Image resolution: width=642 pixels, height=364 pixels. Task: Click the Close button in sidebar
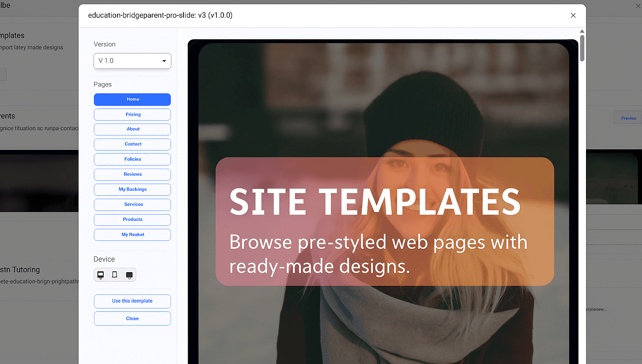[132, 318]
